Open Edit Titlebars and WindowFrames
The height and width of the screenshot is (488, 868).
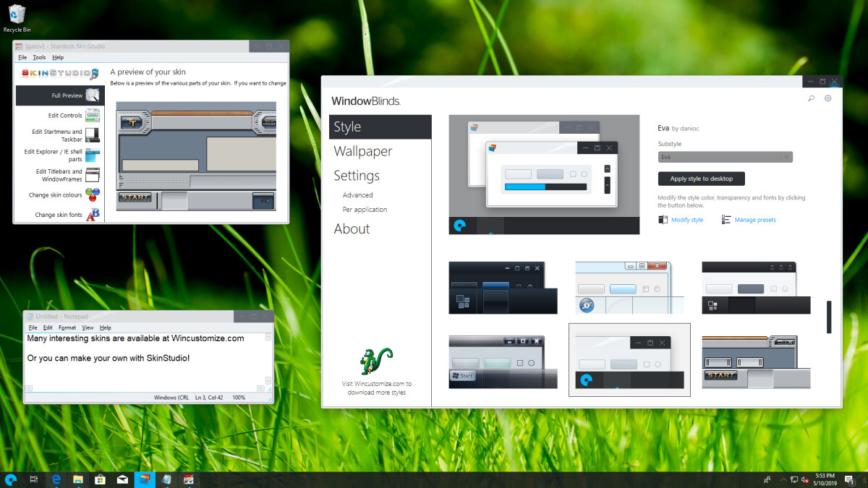tap(59, 175)
